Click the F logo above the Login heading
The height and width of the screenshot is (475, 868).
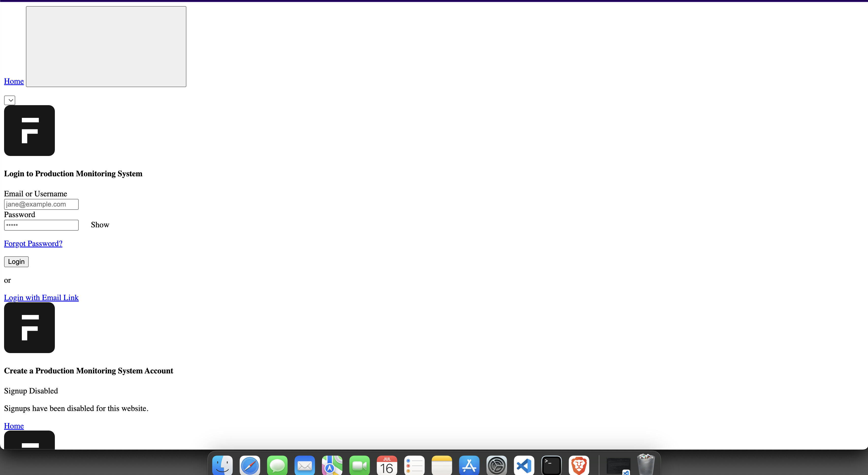[x=29, y=131]
